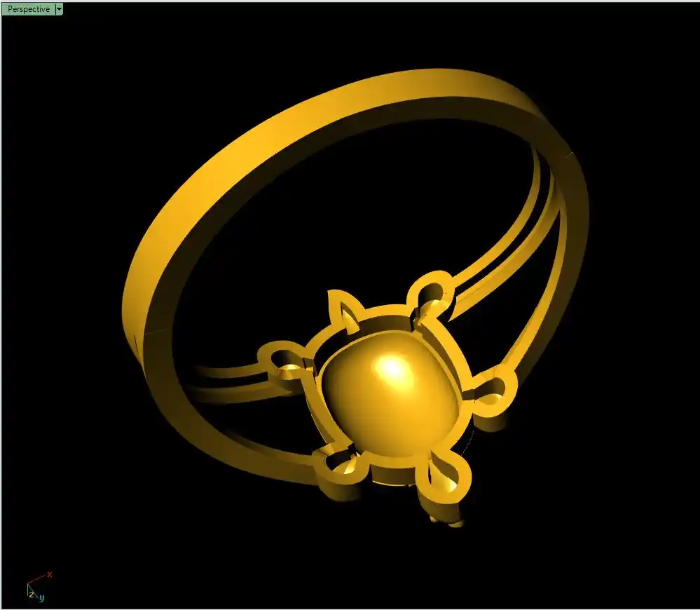This screenshot has height=610, width=700.
Task: Click the red X axis label
Action: click(50, 574)
